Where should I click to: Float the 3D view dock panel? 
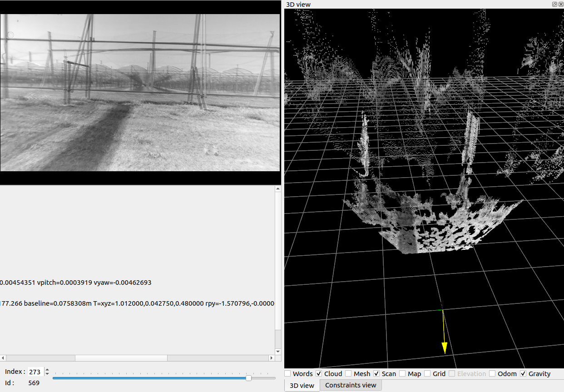pos(554,4)
